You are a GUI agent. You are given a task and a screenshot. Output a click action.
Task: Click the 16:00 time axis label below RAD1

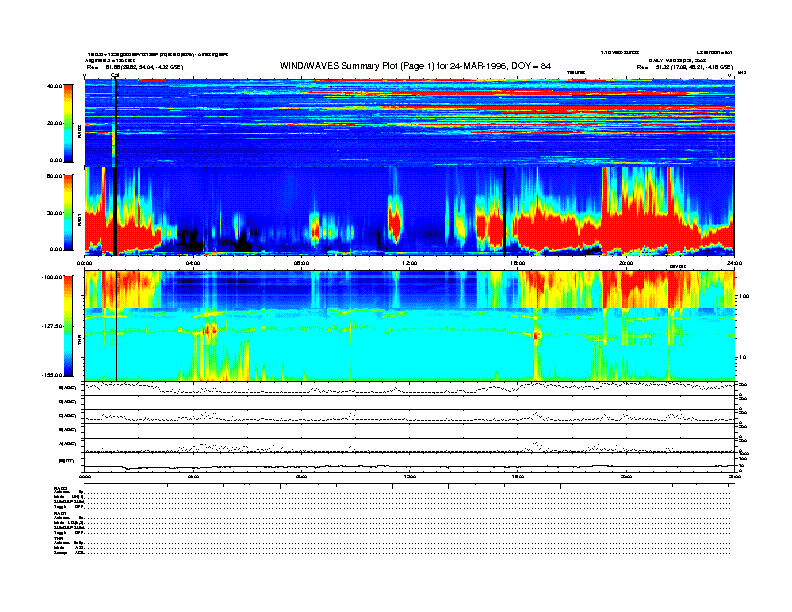(517, 263)
